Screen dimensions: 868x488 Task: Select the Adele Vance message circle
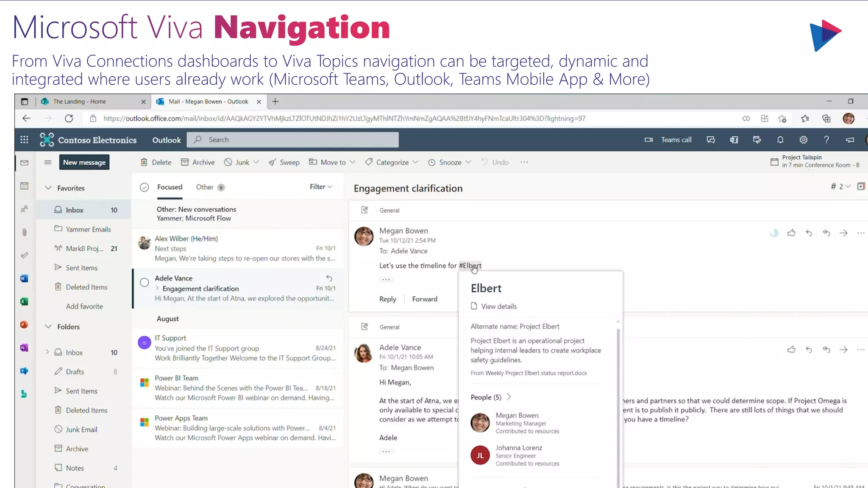point(145,283)
